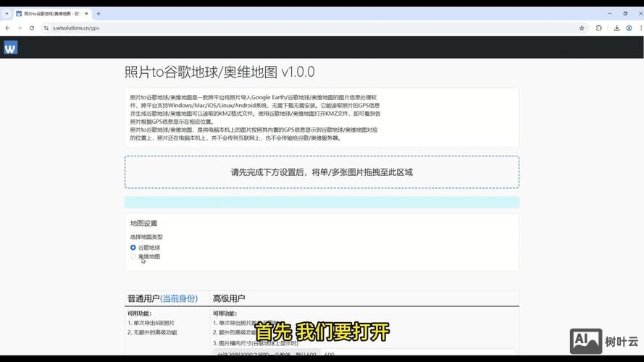This screenshot has width=644, height=362.
Task: Click the image width input showing 600
Action: [x=419, y=353]
